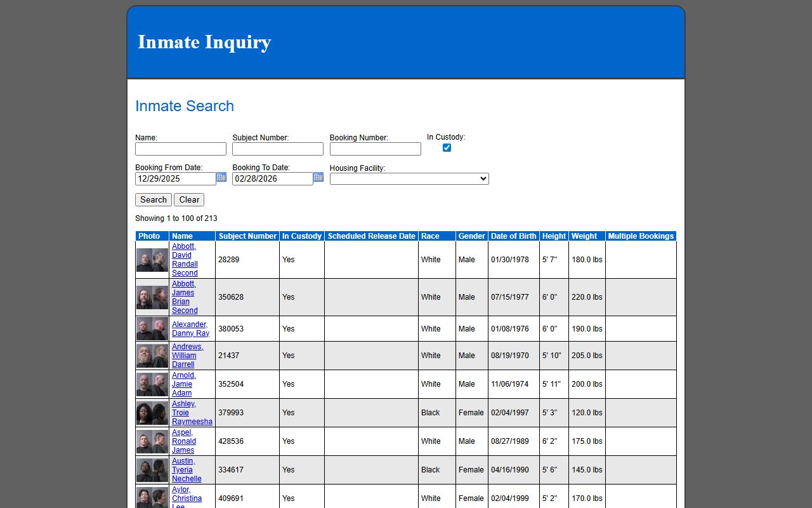Click weight value 205.0 lbs
The image size is (812, 508).
(x=587, y=356)
